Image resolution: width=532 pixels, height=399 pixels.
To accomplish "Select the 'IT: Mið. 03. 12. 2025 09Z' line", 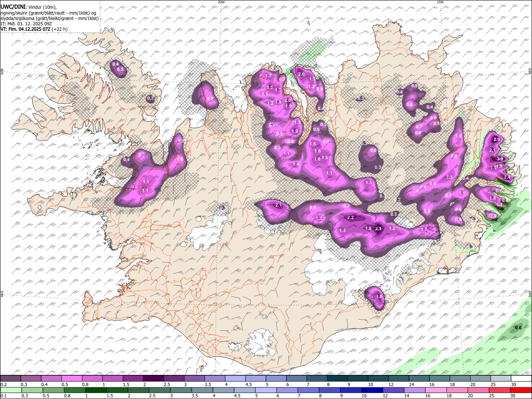I will (x=26, y=24).
